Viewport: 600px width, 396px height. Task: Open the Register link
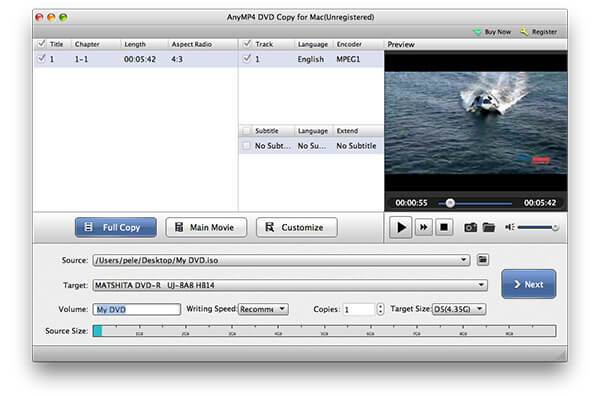(x=544, y=32)
